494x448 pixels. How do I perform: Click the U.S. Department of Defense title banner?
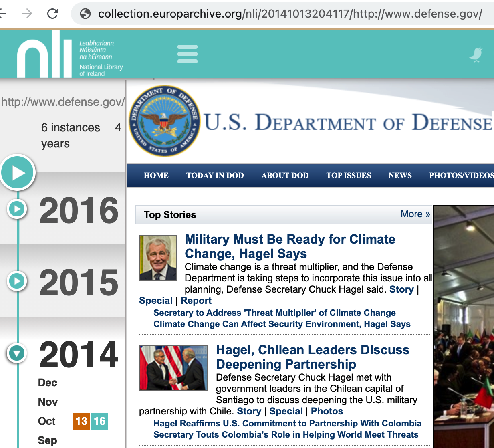348,122
